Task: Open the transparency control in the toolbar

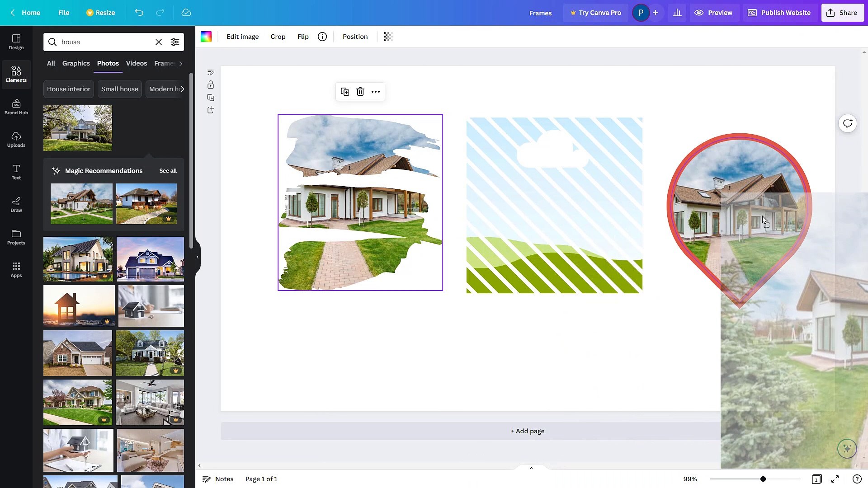Action: coord(387,37)
